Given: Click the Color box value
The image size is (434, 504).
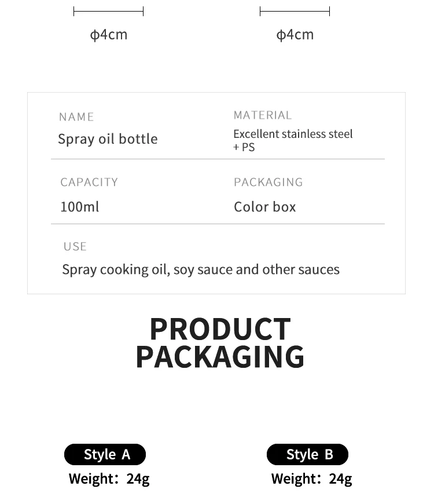Looking at the screenshot, I should click(264, 207).
